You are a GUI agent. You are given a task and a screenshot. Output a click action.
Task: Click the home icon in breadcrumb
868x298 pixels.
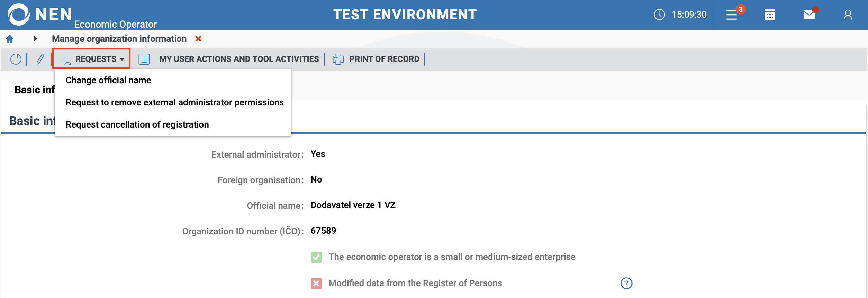click(x=10, y=39)
